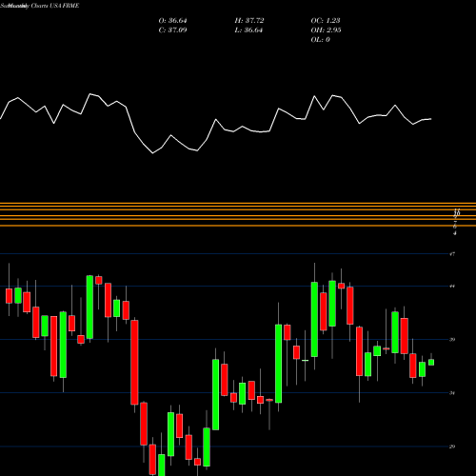The image size is (476, 476).
Task: Click the 34 price axis label
Action: (x=452, y=393)
